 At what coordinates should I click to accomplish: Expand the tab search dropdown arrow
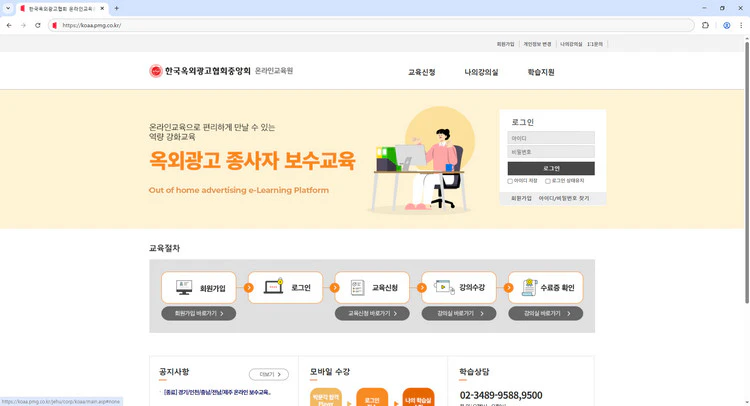8,8
